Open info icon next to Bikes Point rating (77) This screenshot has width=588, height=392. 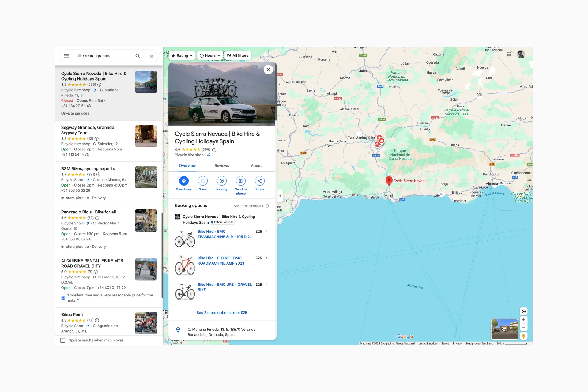[x=97, y=321]
